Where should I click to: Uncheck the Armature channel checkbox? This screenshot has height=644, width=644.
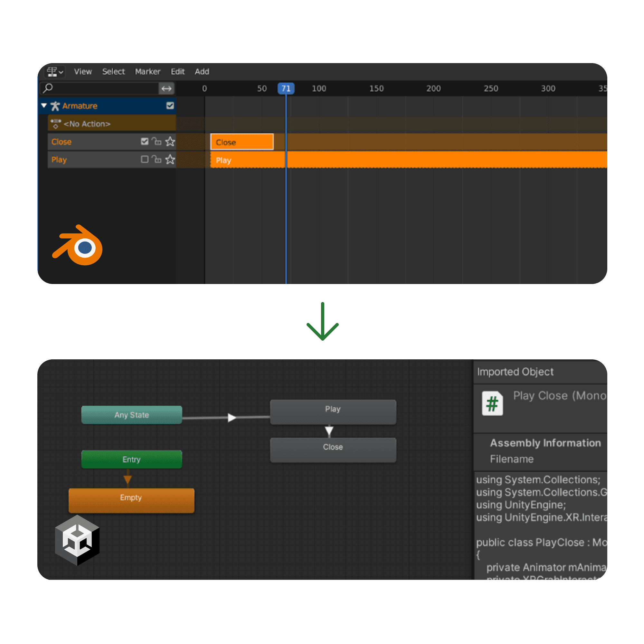pos(170,106)
